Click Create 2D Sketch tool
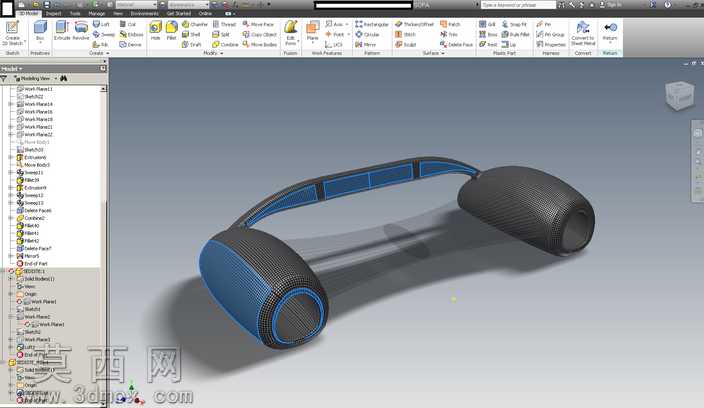 point(12,33)
